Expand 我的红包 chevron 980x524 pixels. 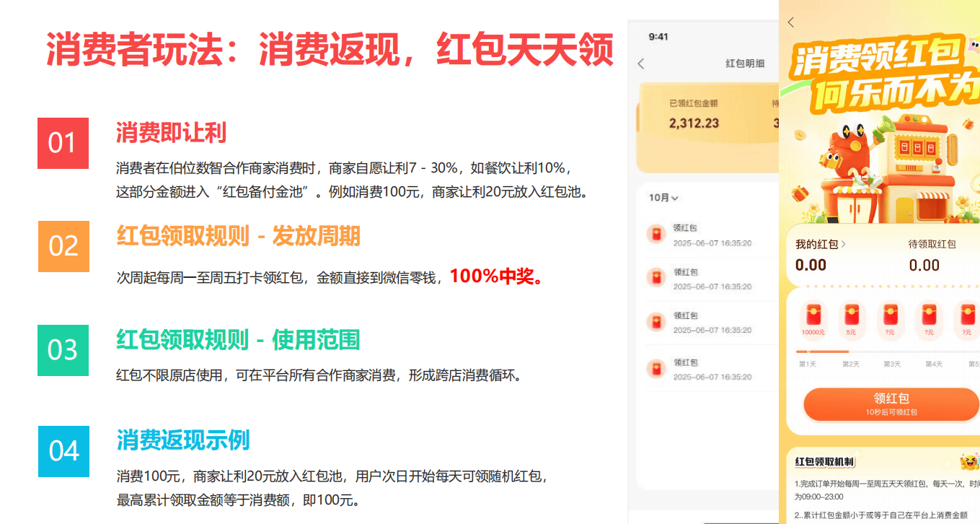tap(844, 245)
